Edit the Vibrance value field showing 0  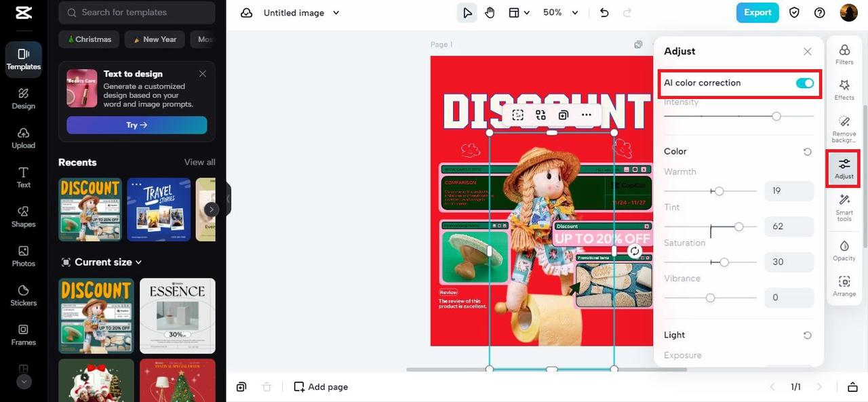pos(789,298)
